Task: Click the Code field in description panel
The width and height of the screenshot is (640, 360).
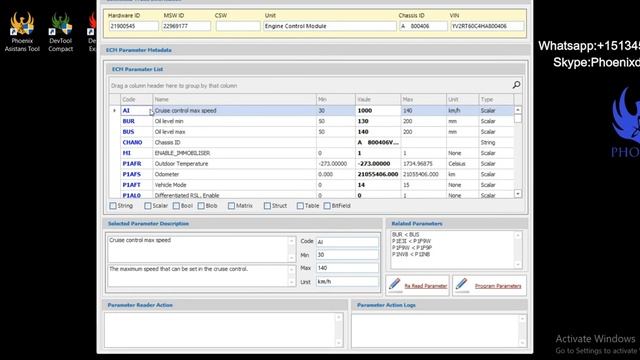Action: (347, 242)
